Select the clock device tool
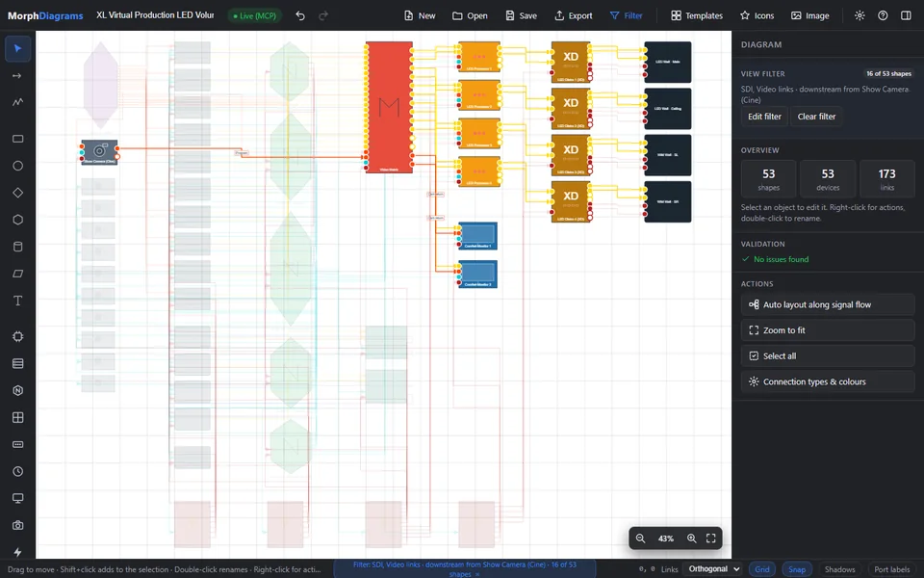Screen dimensions: 924x578 pos(17,471)
